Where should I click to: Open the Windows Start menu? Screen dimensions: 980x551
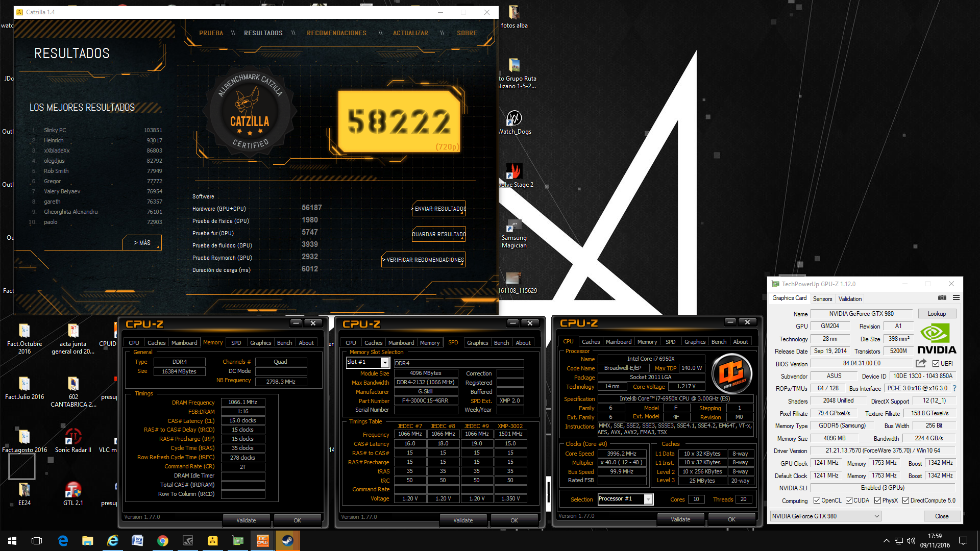[x=12, y=541]
